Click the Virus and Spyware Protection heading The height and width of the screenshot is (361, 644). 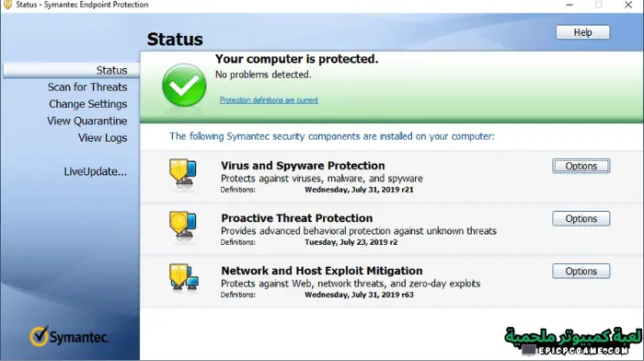(303, 166)
